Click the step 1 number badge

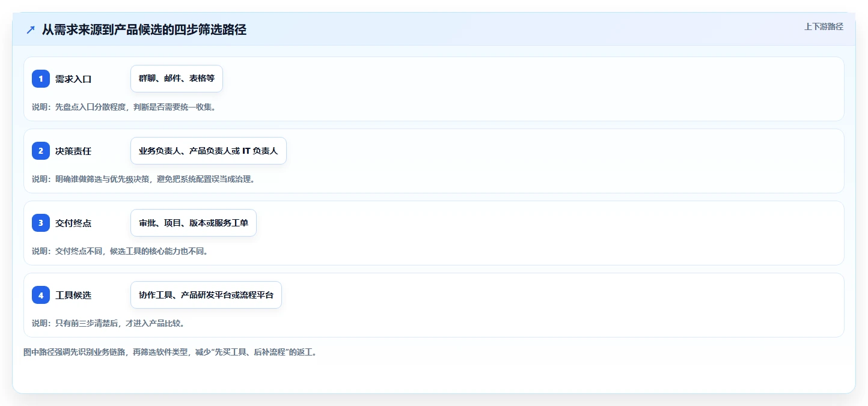click(x=41, y=79)
